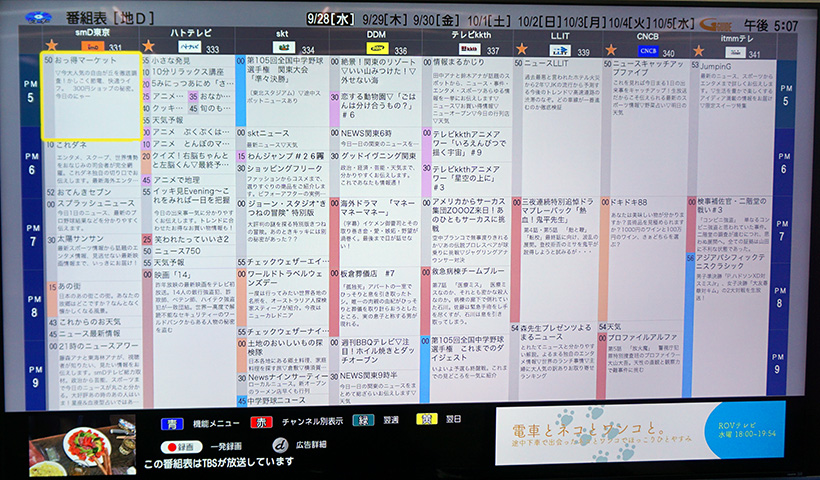Switch to the 10/3[月] date tab
Screen dimensions: 820x480
[x=584, y=22]
